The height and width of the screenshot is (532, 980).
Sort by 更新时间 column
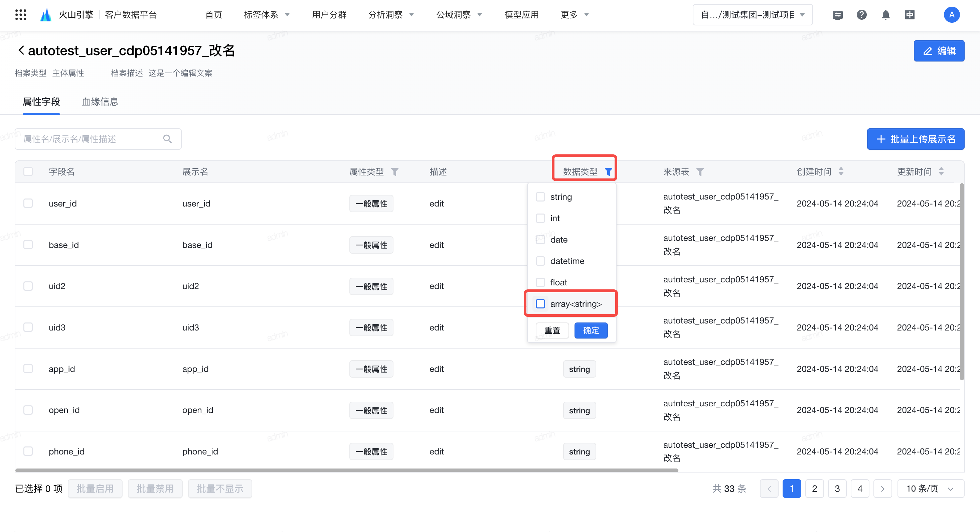941,171
